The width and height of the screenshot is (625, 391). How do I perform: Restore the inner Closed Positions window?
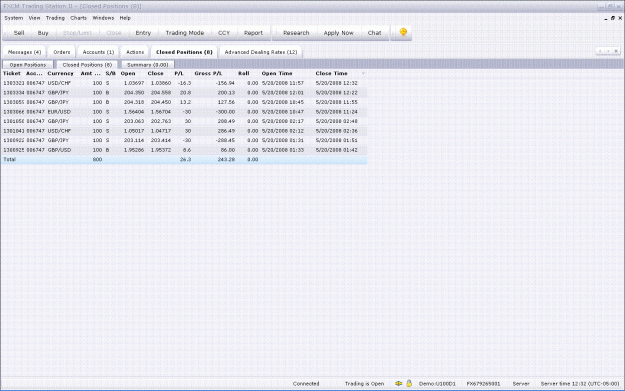click(x=613, y=18)
